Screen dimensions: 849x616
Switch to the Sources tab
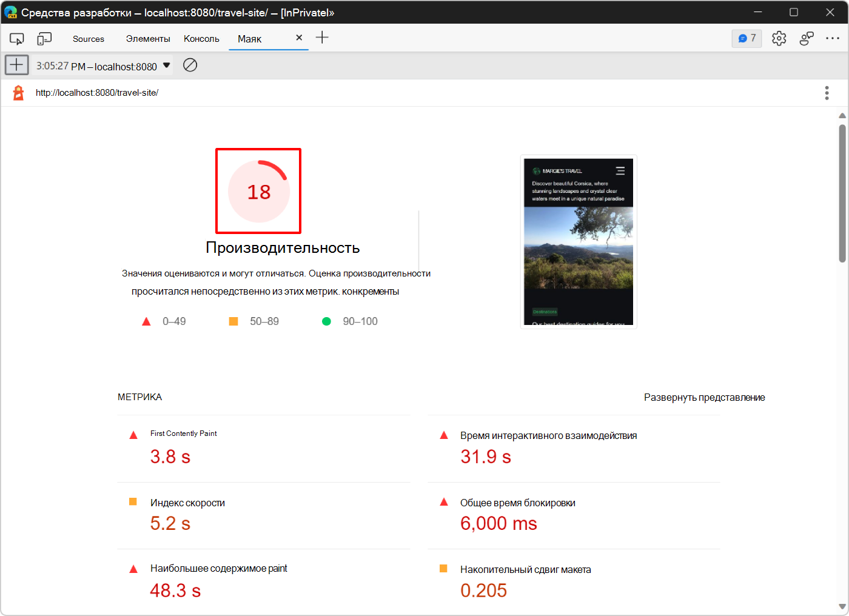(88, 38)
